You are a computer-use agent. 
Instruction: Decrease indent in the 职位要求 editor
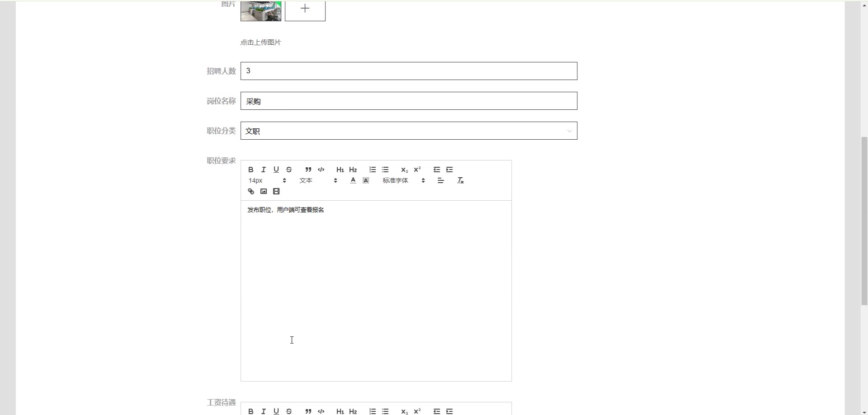pos(437,170)
